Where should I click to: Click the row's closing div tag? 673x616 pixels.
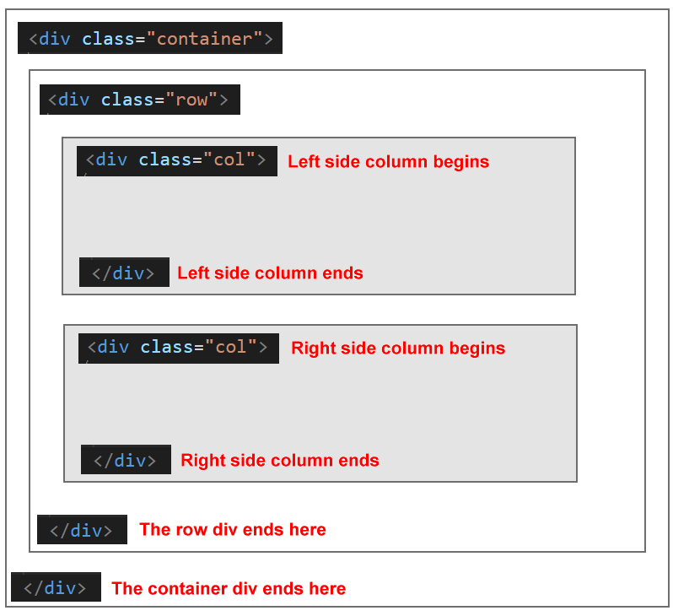click(x=82, y=530)
